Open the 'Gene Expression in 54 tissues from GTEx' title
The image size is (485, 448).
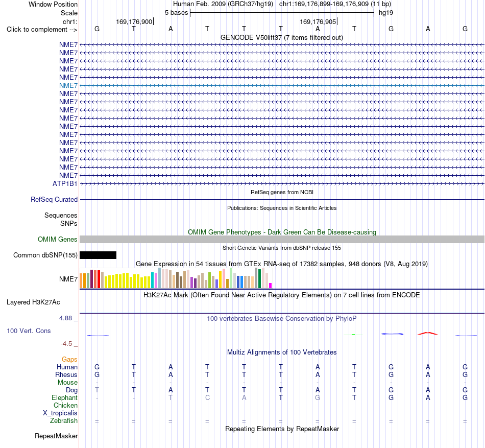(282, 264)
